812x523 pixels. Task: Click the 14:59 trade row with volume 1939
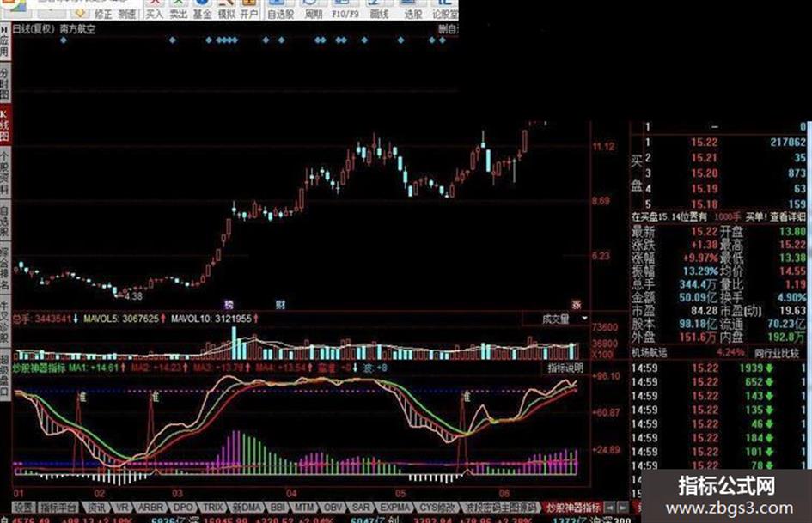[718, 368]
